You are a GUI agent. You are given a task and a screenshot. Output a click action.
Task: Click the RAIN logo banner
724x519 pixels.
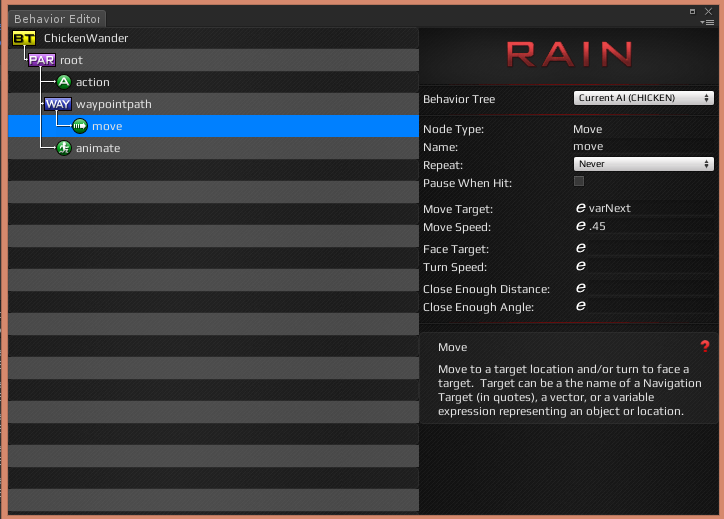click(x=569, y=54)
